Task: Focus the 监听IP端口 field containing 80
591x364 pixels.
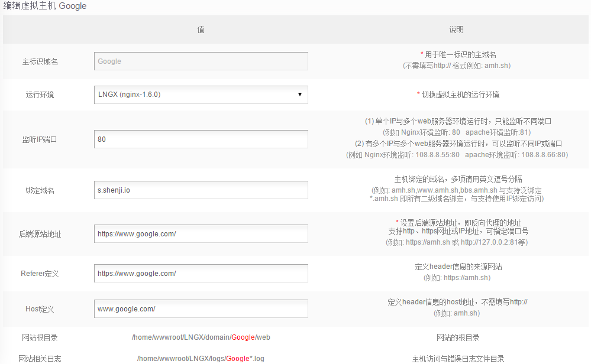Action: pyautogui.click(x=201, y=139)
